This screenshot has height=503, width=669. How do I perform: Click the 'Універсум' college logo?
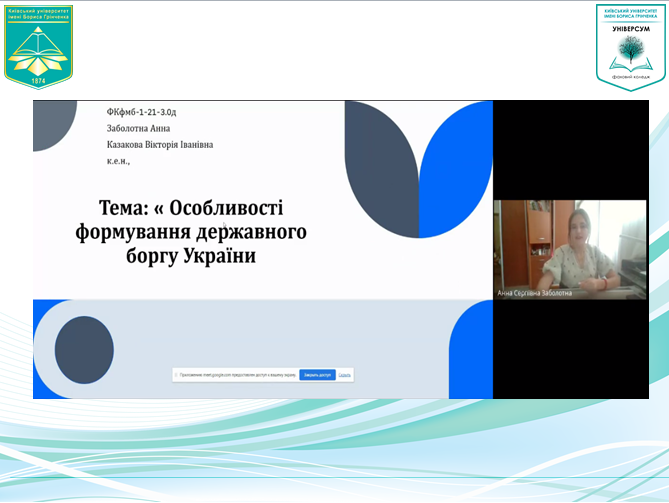tap(631, 47)
